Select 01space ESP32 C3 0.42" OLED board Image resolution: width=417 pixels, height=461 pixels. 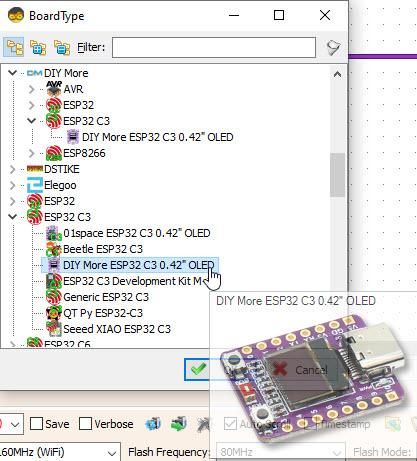point(137,233)
